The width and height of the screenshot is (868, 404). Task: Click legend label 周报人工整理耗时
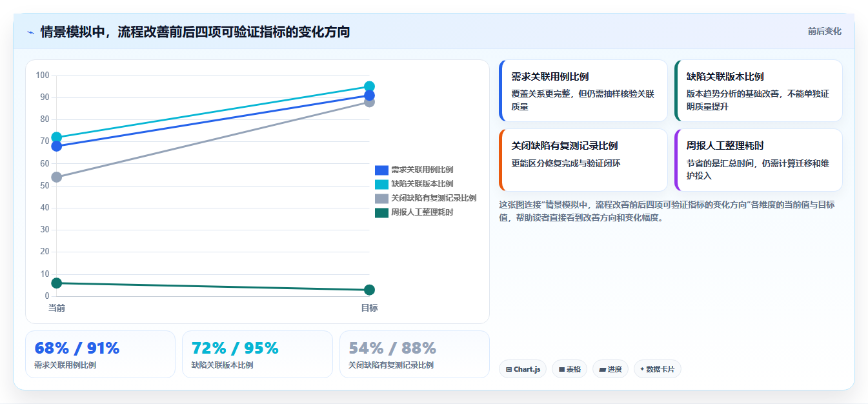click(422, 212)
